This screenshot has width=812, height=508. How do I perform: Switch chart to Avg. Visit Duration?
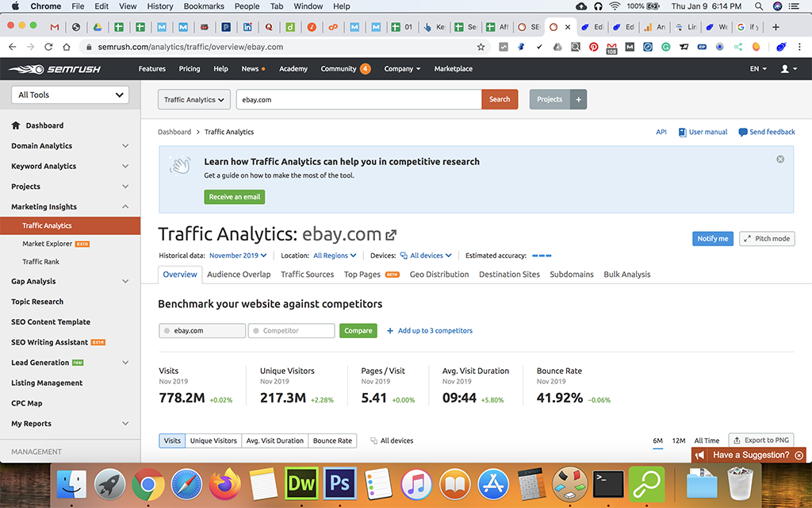coord(275,441)
